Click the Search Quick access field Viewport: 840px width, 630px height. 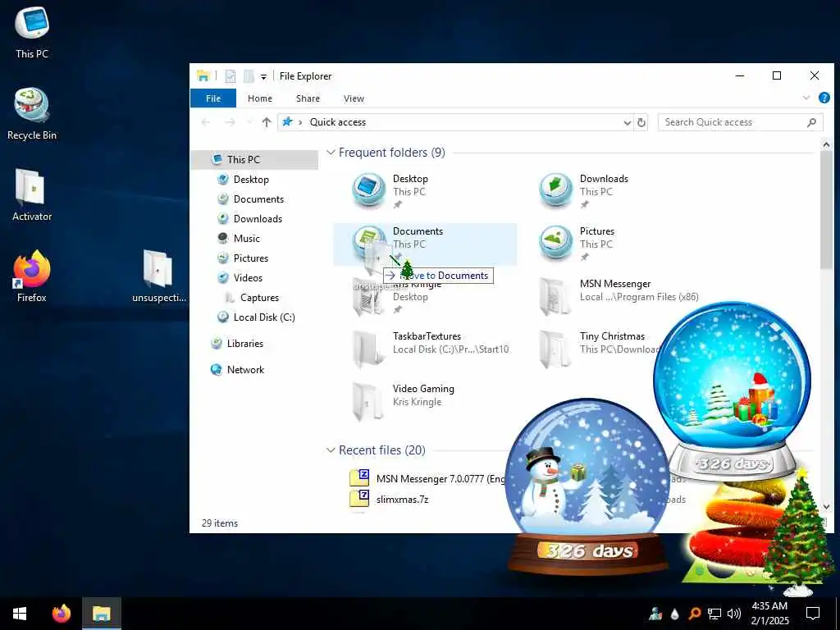point(741,122)
